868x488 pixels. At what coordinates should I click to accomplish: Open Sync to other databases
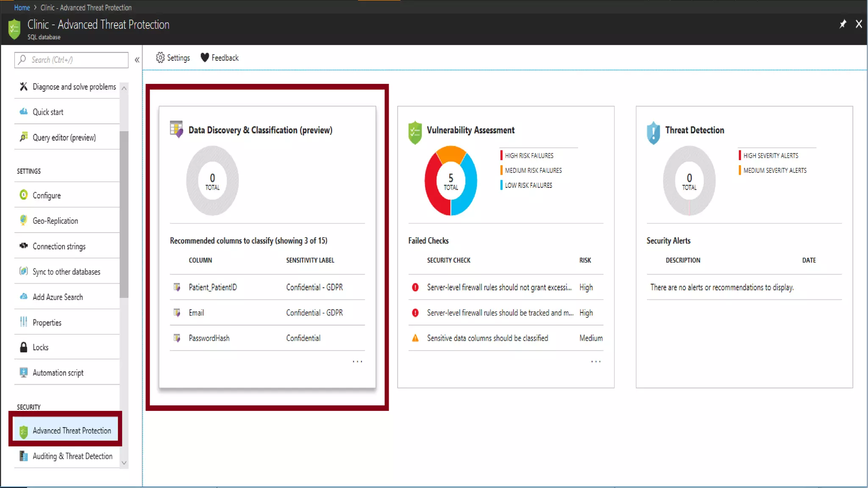[x=67, y=272]
